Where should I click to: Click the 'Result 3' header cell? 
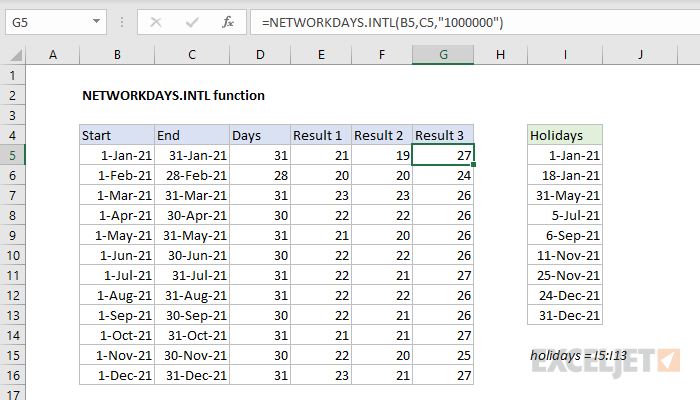[443, 135]
